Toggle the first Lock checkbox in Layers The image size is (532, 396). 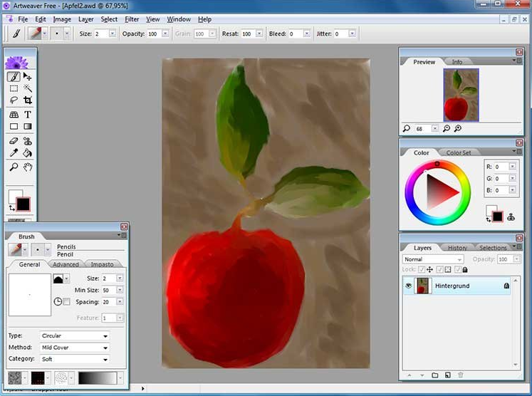[x=421, y=270]
